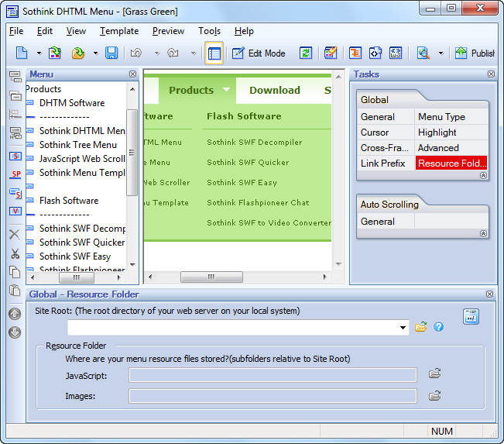Click the Open file folder icon
The image size is (504, 444).
click(78, 53)
